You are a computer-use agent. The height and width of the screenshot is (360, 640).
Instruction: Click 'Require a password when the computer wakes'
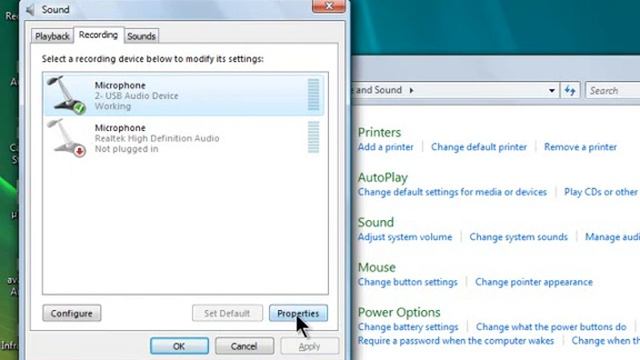click(x=456, y=340)
